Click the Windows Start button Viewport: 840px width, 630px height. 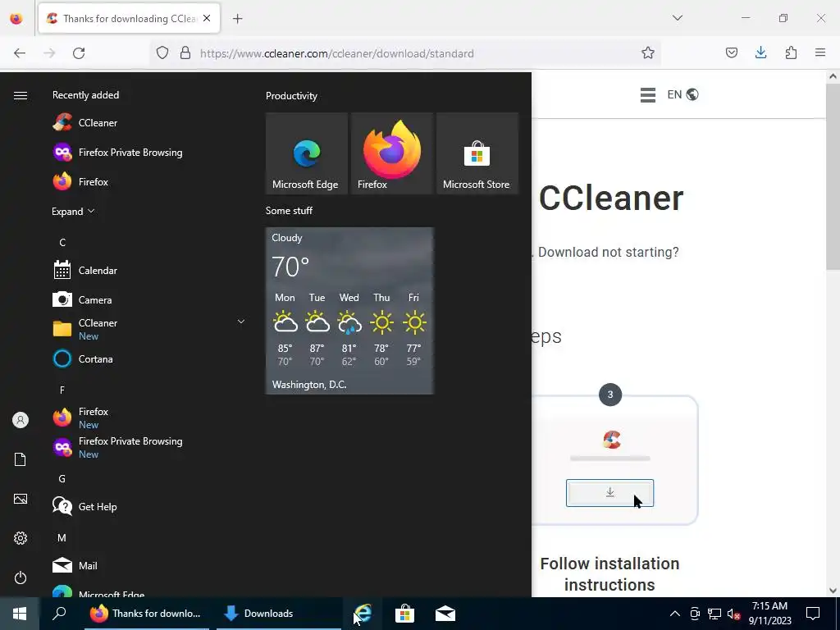tap(20, 614)
